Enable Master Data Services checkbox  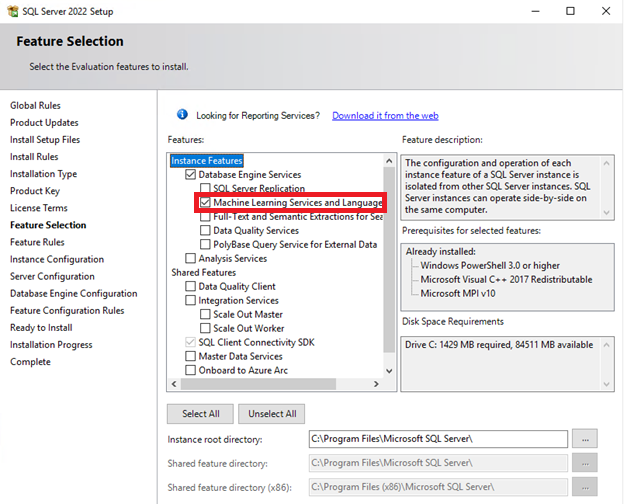pos(191,356)
